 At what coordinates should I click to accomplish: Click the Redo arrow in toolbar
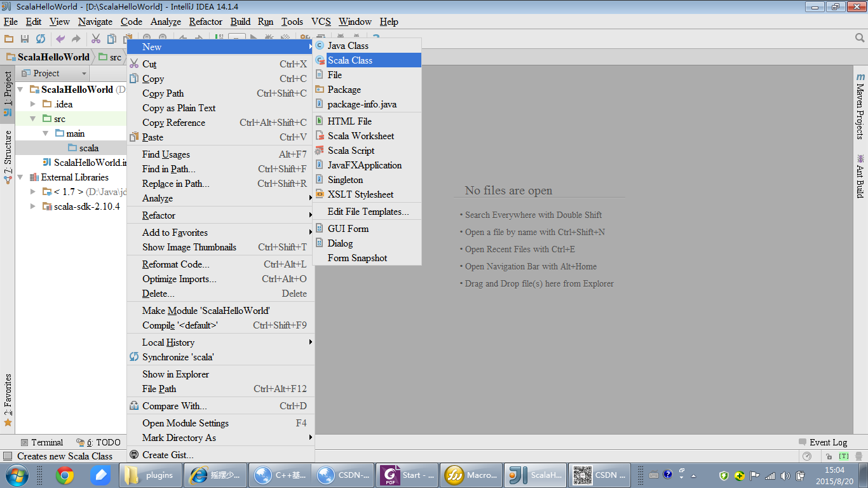76,39
